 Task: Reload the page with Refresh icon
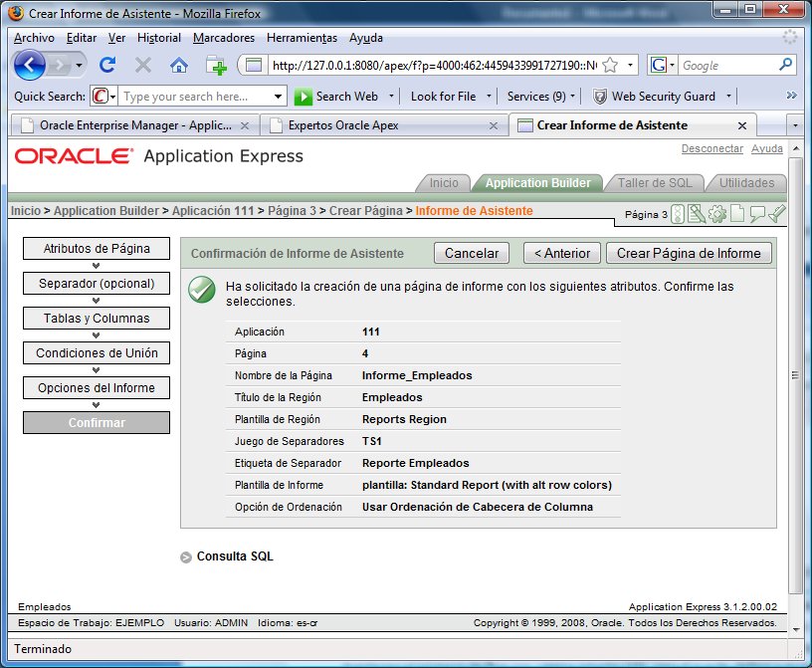107,65
